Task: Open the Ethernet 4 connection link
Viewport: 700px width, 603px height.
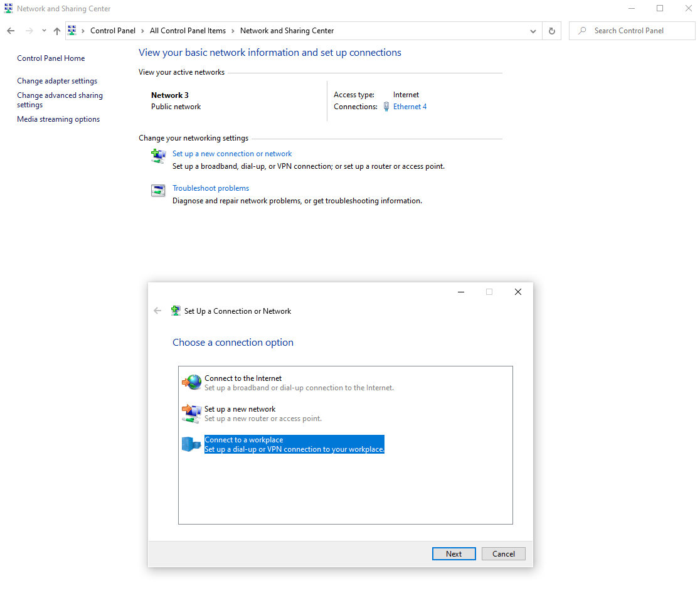Action: [410, 106]
